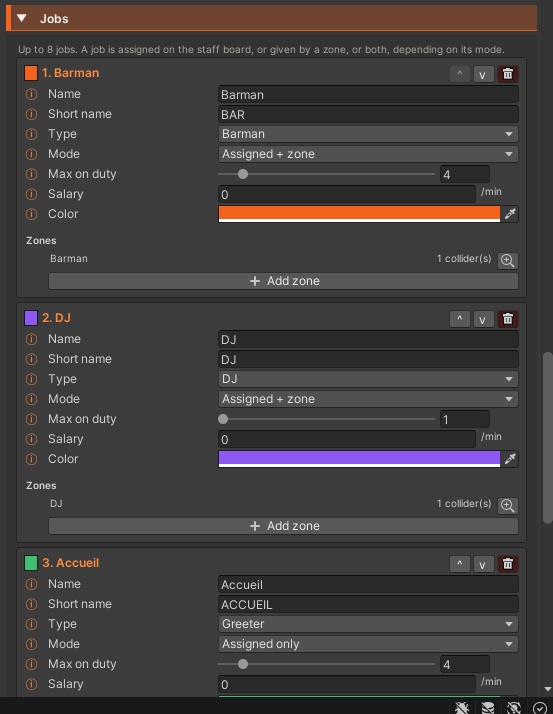Click the DJ Salary input field
The width and height of the screenshot is (553, 714).
[347, 439]
